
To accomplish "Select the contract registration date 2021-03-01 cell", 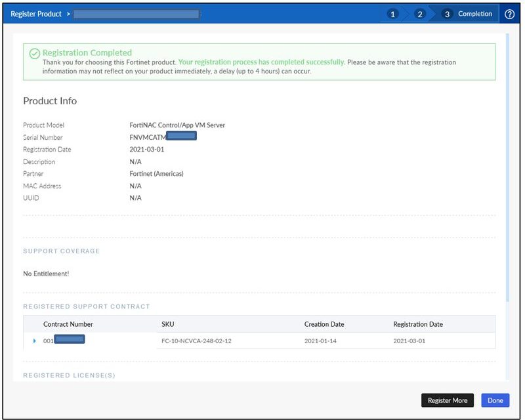I will [x=409, y=341].
